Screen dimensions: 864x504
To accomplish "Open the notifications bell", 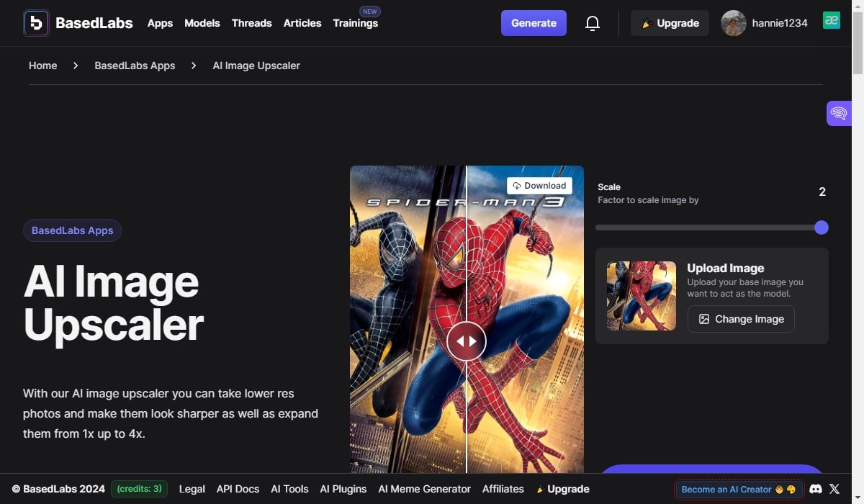I will (593, 24).
